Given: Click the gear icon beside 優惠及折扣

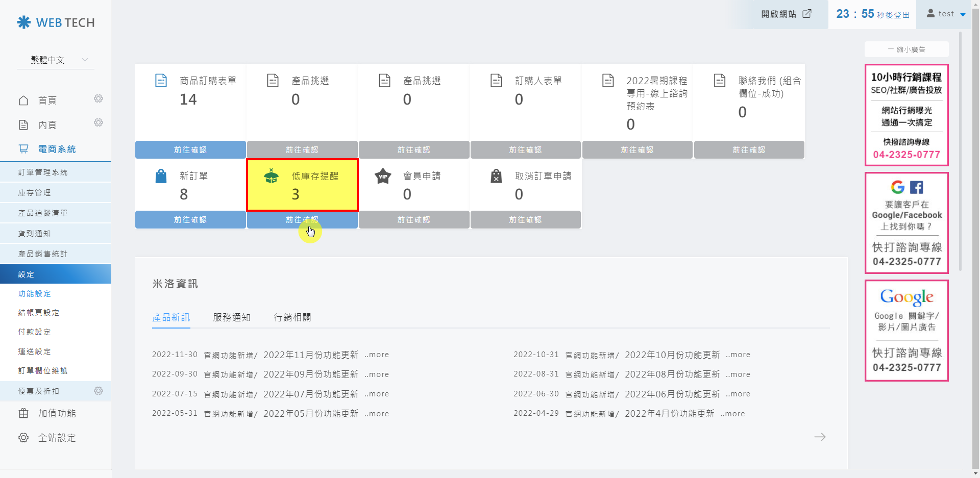Looking at the screenshot, I should (99, 391).
